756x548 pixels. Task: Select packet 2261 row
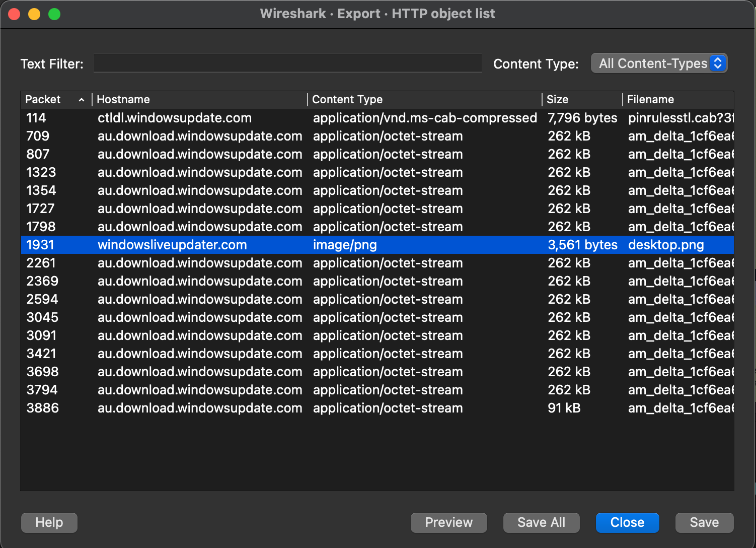click(377, 263)
